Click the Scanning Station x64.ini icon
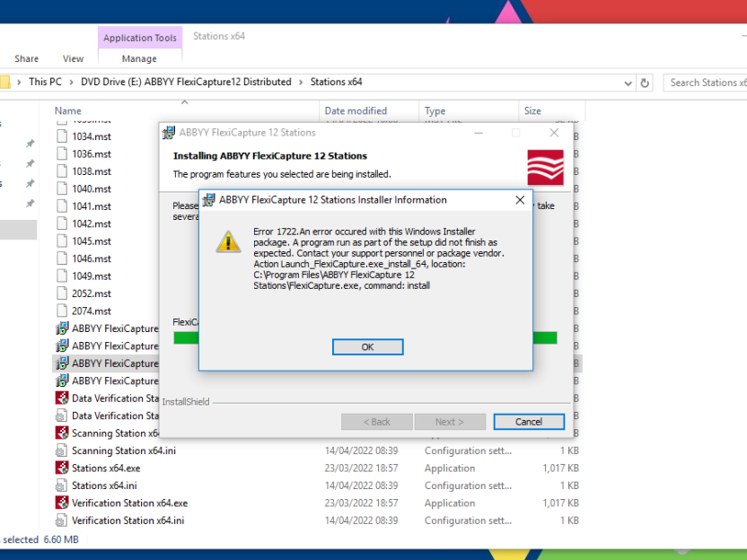The width and height of the screenshot is (747, 560). tap(61, 451)
